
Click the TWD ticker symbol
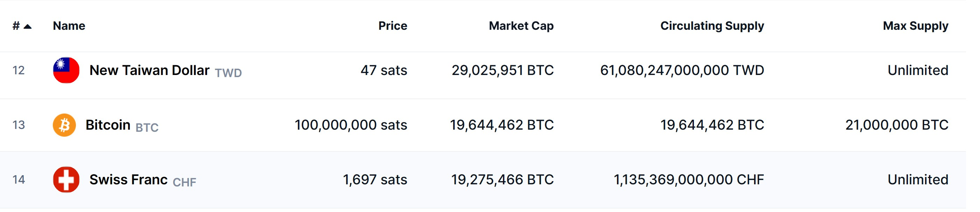tap(228, 73)
